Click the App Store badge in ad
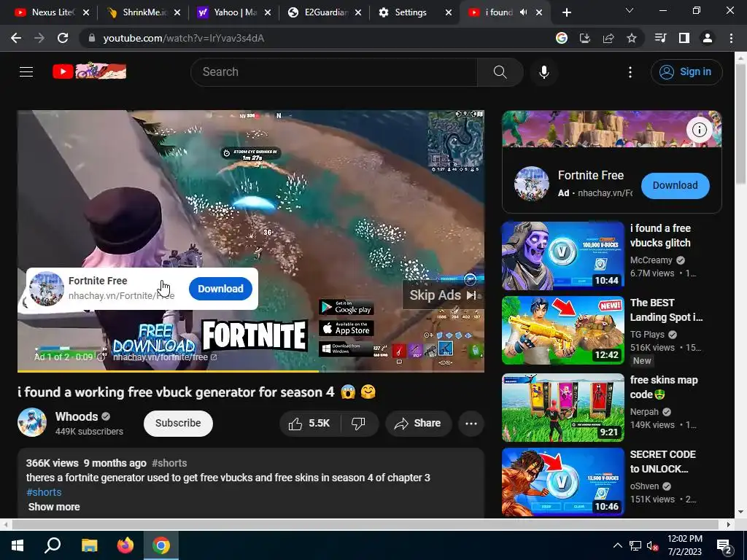747x560 pixels. coord(347,328)
